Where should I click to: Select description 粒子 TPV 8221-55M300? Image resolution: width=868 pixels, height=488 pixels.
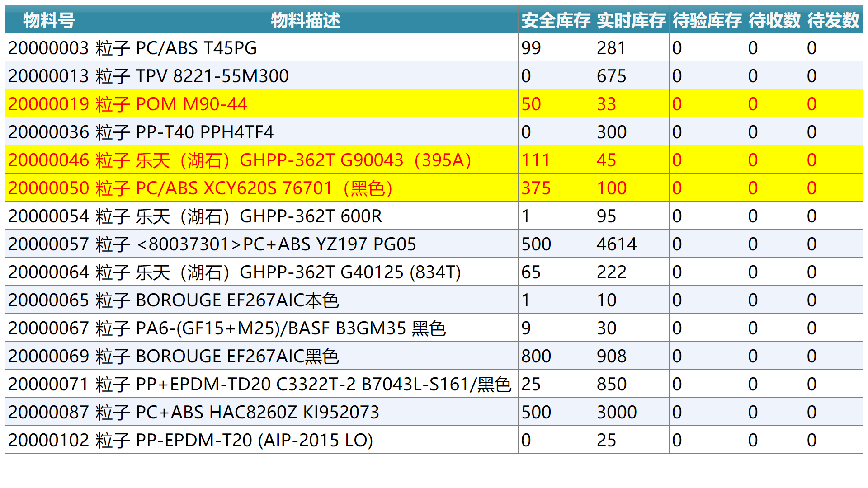(192, 76)
